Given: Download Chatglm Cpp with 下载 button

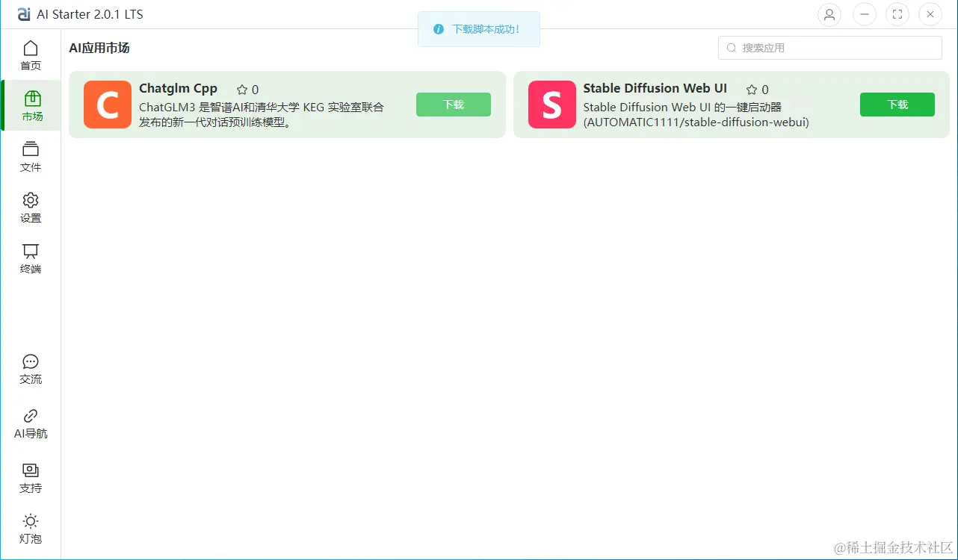Looking at the screenshot, I should tap(454, 105).
